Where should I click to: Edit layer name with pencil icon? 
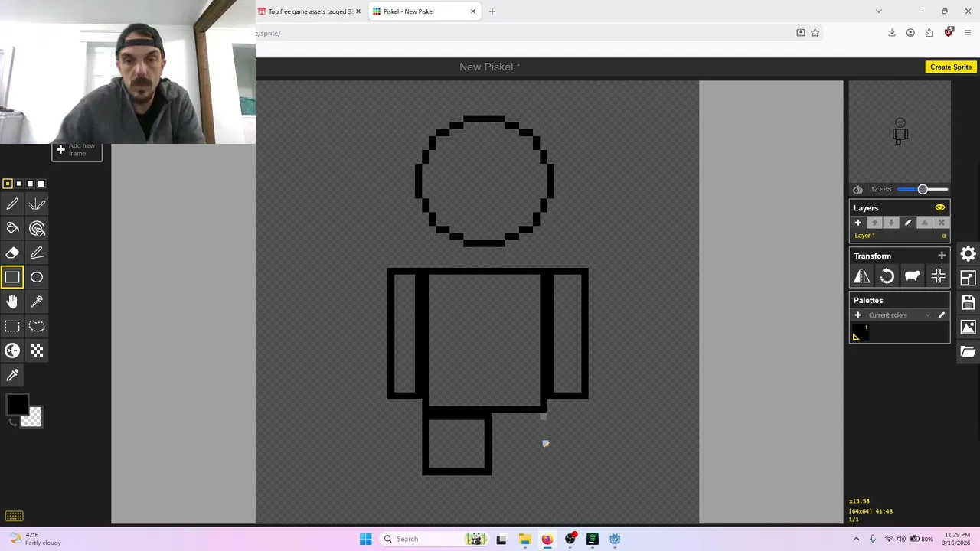click(x=908, y=223)
